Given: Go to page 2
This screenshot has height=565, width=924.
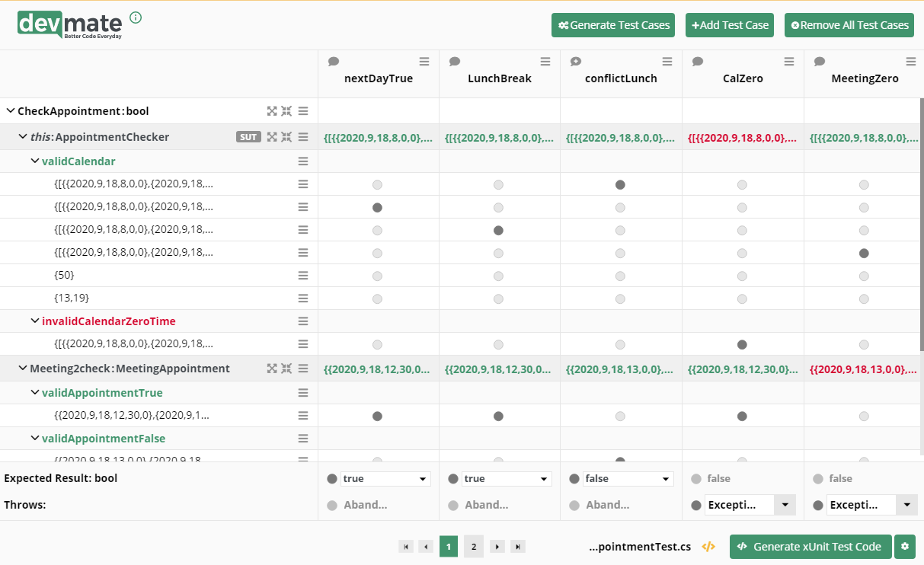Looking at the screenshot, I should pos(474,547).
